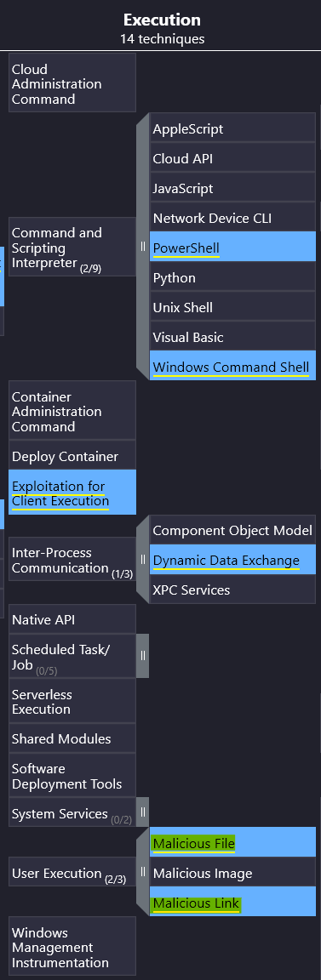The height and width of the screenshot is (980, 321).
Task: Open Cloud Administration Command technique
Action: point(72,83)
